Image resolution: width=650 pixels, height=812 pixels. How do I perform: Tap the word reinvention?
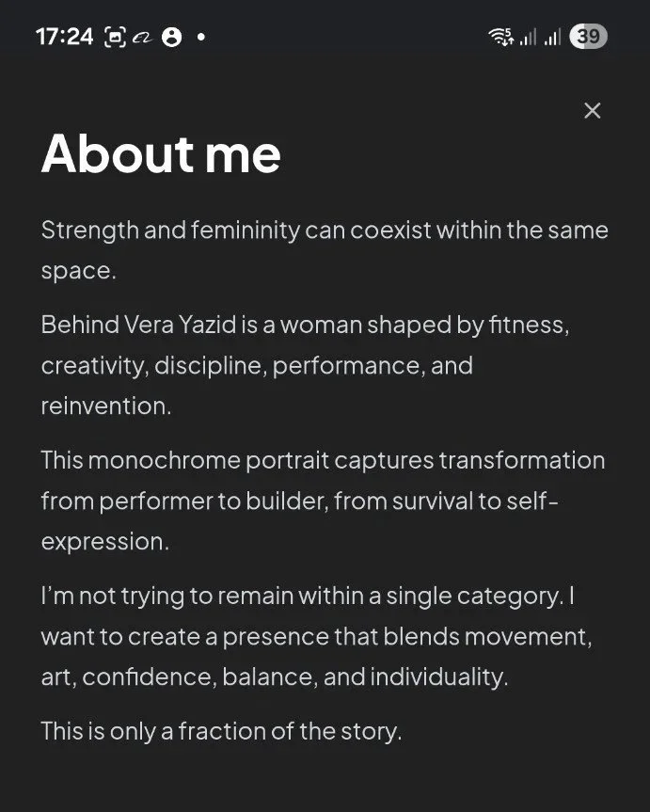click(x=106, y=406)
